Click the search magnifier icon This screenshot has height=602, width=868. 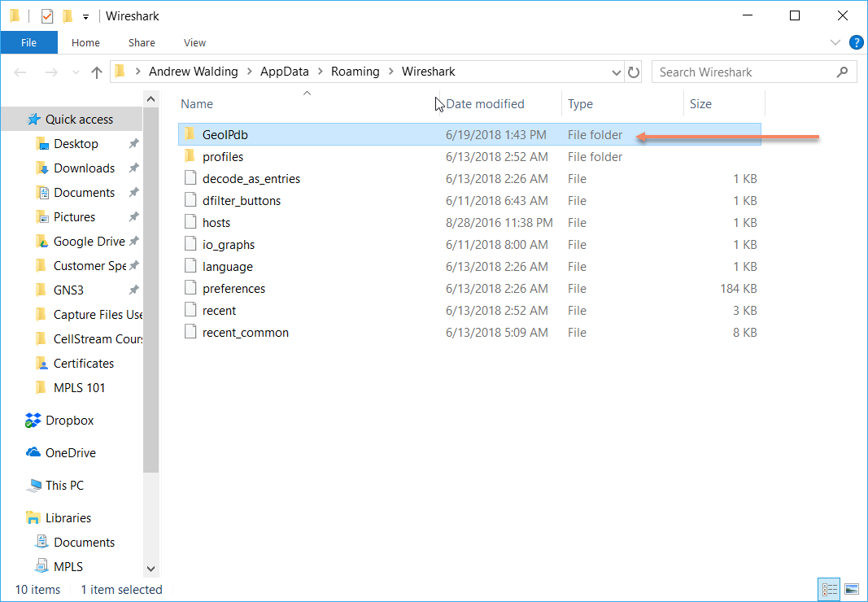842,72
